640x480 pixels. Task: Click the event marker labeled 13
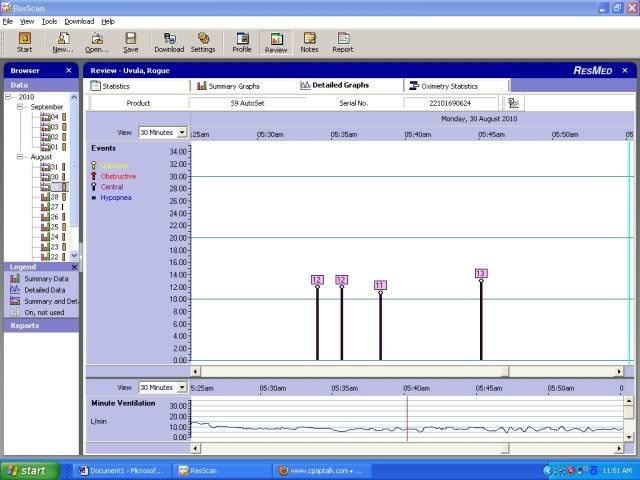click(481, 273)
